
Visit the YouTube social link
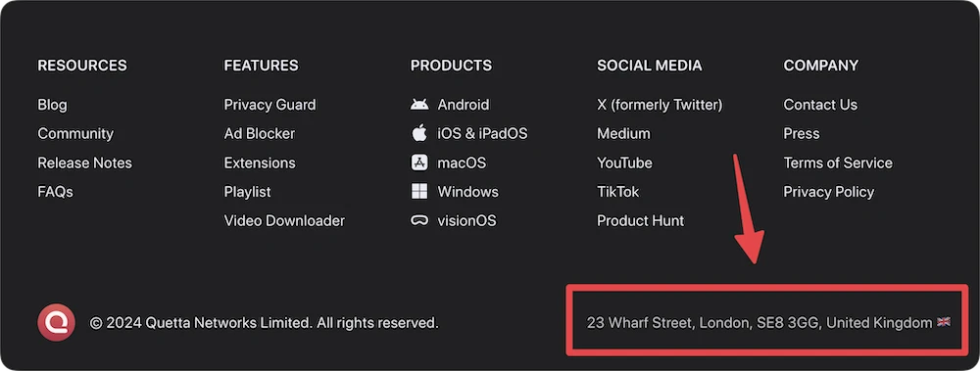[x=624, y=162]
